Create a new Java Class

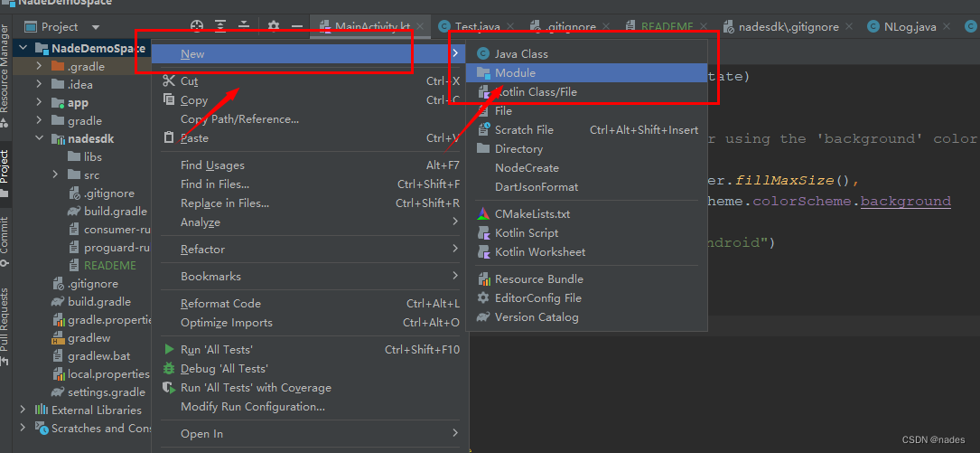(x=587, y=54)
